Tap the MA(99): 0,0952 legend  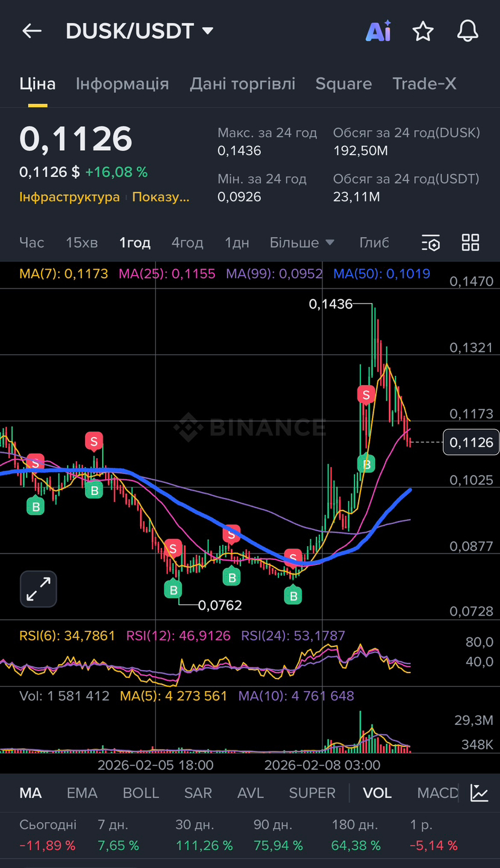(274, 274)
